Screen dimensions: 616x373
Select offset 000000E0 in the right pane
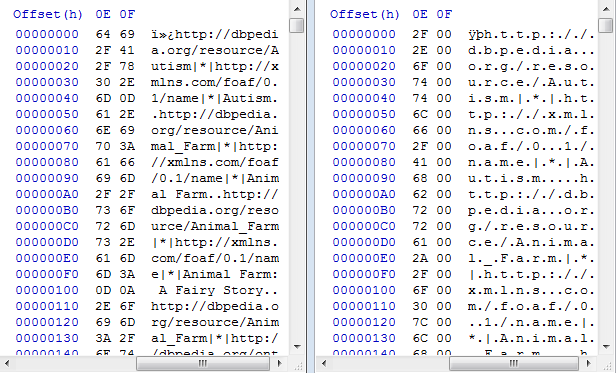364,258
